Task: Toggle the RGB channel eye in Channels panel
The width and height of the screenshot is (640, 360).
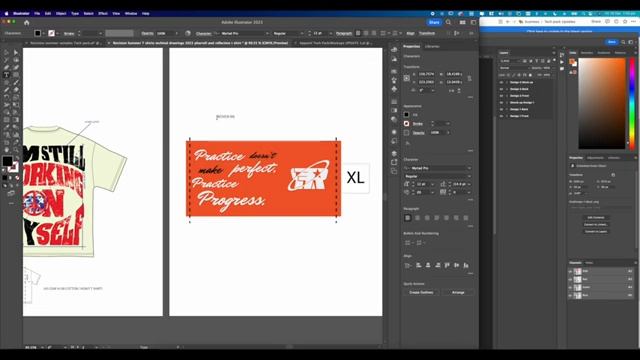Action: click(571, 271)
